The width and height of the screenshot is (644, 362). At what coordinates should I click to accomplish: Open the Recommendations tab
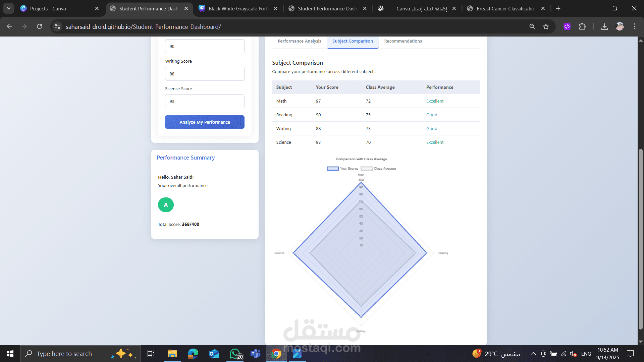click(403, 41)
